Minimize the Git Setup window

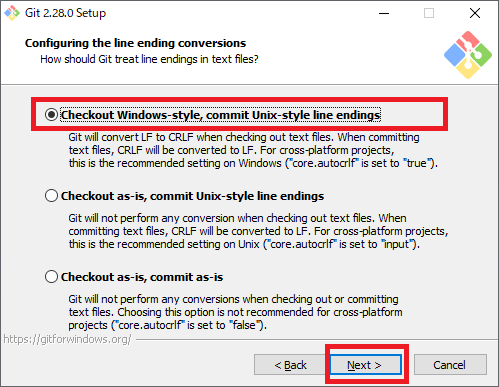[x=384, y=13]
